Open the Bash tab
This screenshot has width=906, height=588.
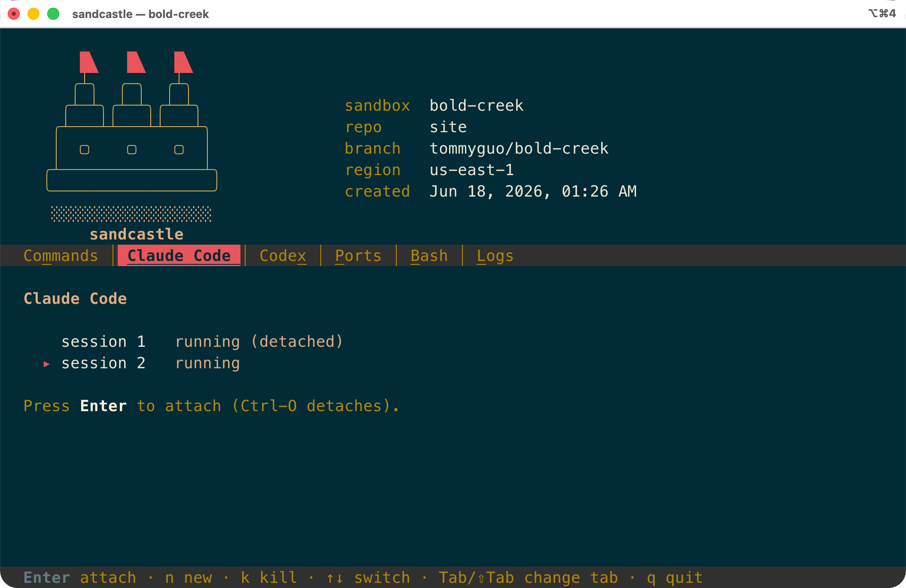point(429,256)
